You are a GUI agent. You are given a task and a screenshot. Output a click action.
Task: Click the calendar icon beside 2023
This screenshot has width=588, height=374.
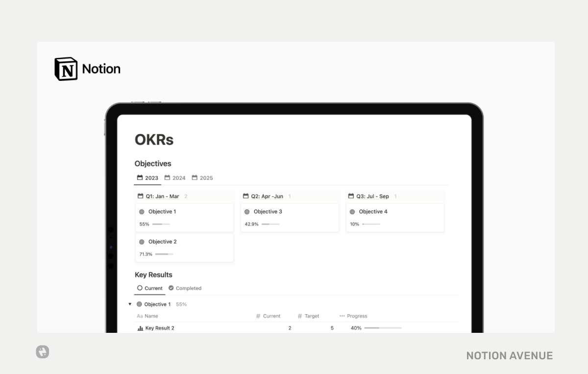(140, 177)
